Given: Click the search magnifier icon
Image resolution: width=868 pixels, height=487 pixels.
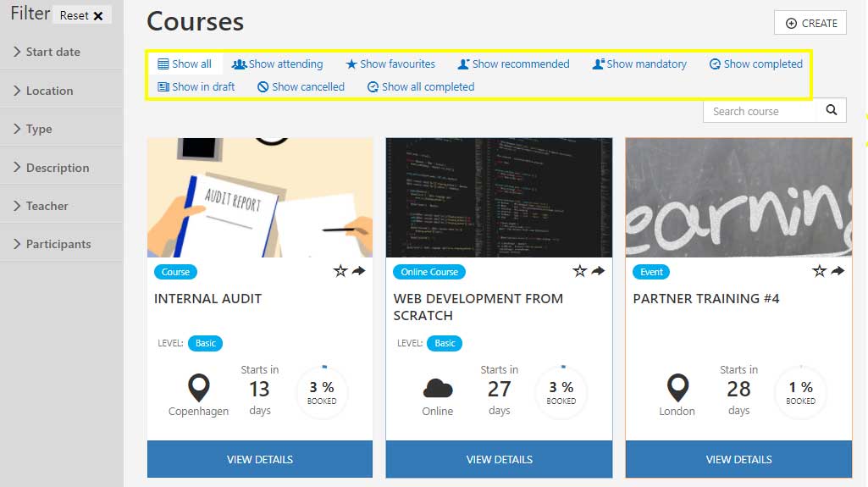Looking at the screenshot, I should pyautogui.click(x=832, y=110).
